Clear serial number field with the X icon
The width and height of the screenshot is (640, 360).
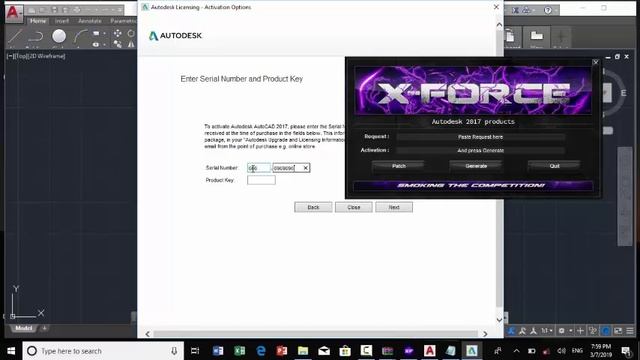(305, 168)
